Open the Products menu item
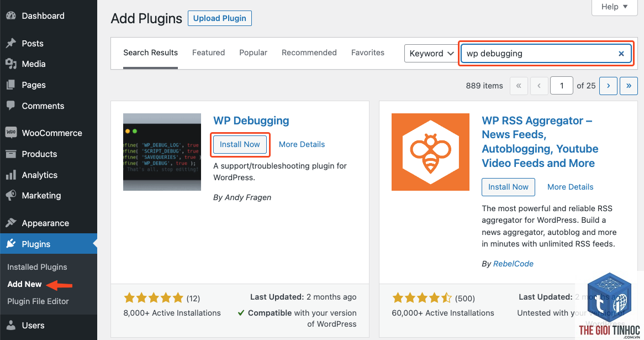This screenshot has width=644, height=340. [49, 154]
